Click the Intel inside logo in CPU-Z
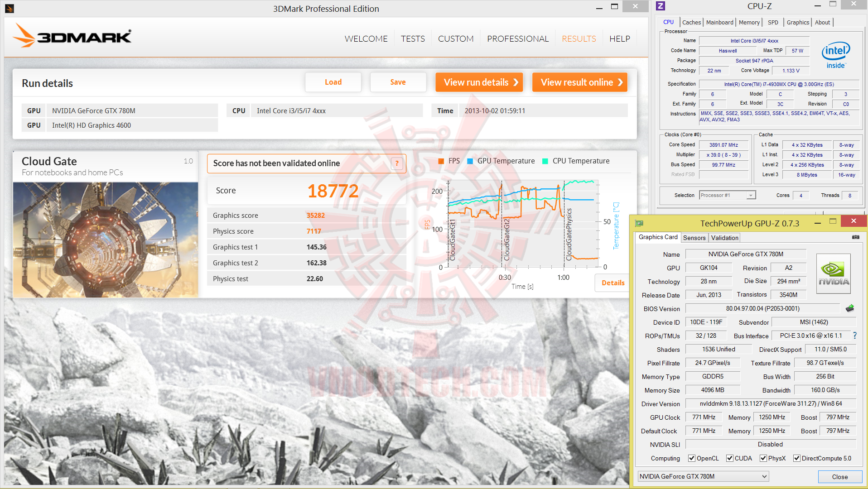868x489 pixels. pyautogui.click(x=836, y=55)
